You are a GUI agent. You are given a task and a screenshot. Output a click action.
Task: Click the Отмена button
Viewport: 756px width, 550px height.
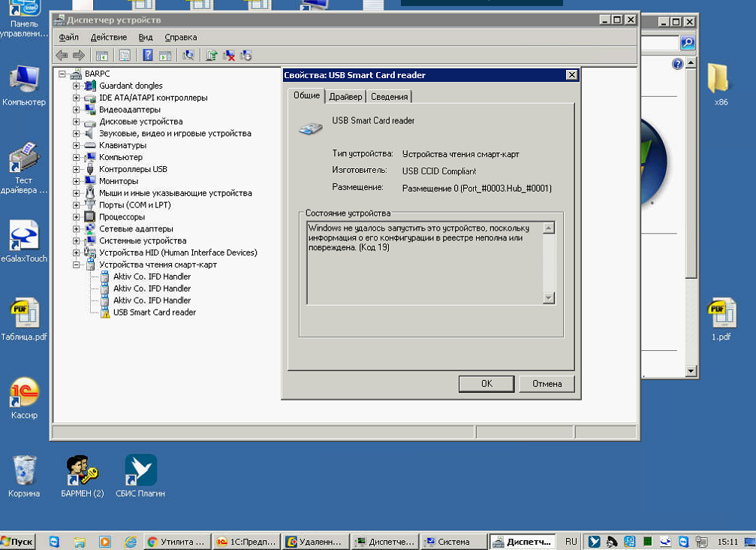click(547, 384)
